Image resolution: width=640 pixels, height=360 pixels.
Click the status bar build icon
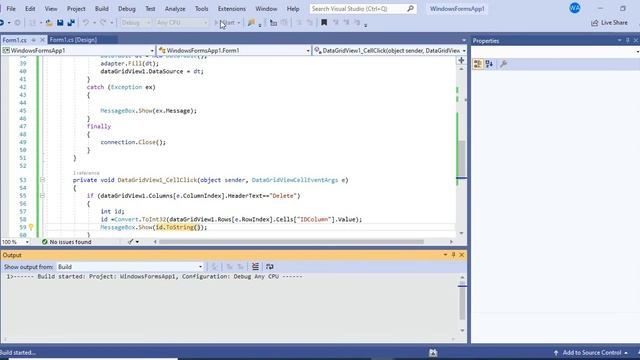(433, 353)
